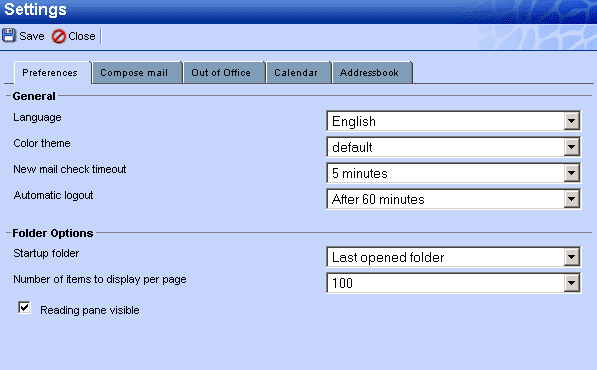Click the 'Startup folder' label
This screenshot has width=597, height=370.
[46, 254]
